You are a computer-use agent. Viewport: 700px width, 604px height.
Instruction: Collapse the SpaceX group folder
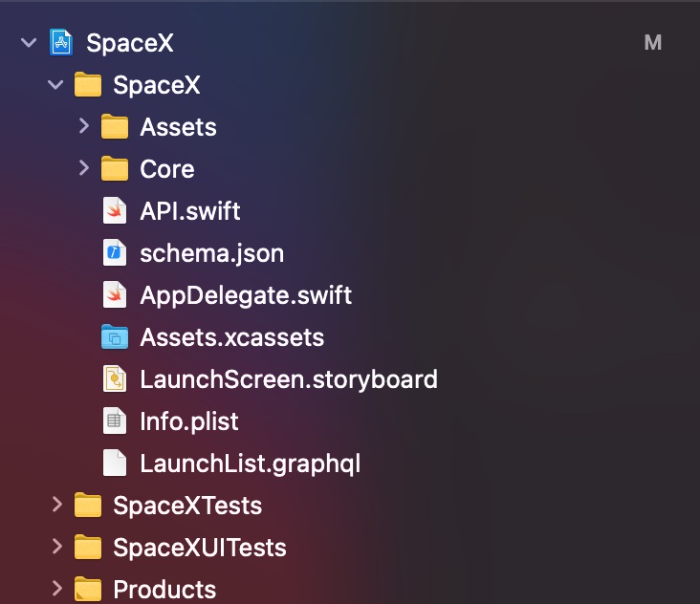[56, 85]
